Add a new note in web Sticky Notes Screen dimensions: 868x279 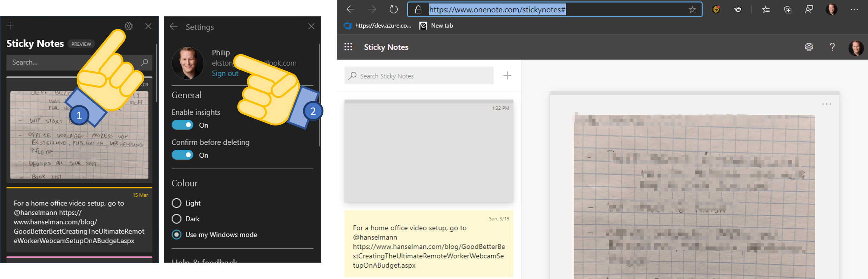(507, 76)
